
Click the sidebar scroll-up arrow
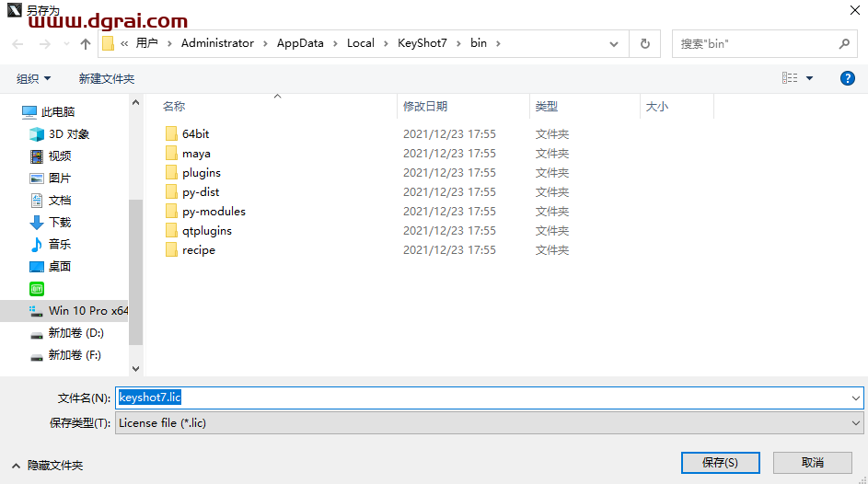(x=135, y=103)
